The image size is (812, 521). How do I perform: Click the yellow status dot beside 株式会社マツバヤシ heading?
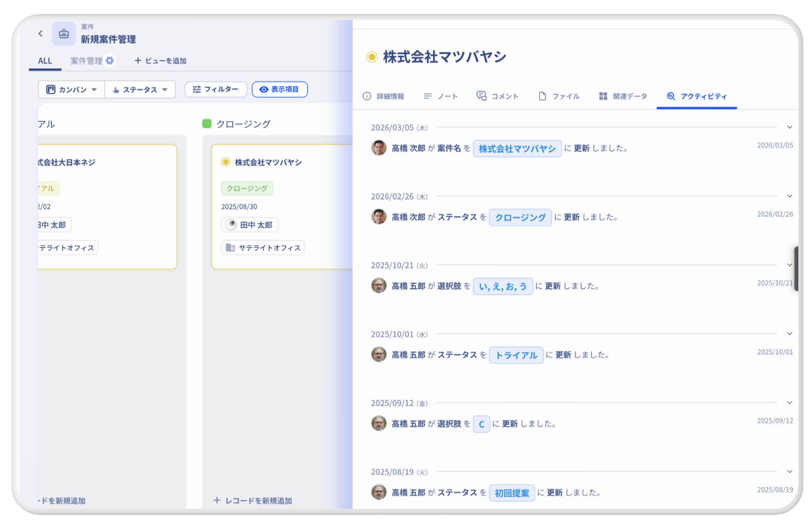tap(372, 57)
